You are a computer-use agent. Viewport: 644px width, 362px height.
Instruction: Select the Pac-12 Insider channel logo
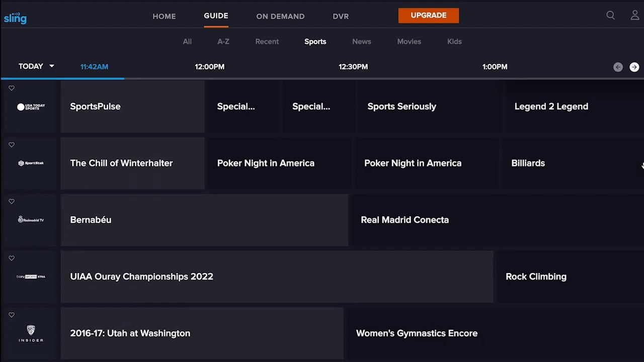click(x=30, y=333)
